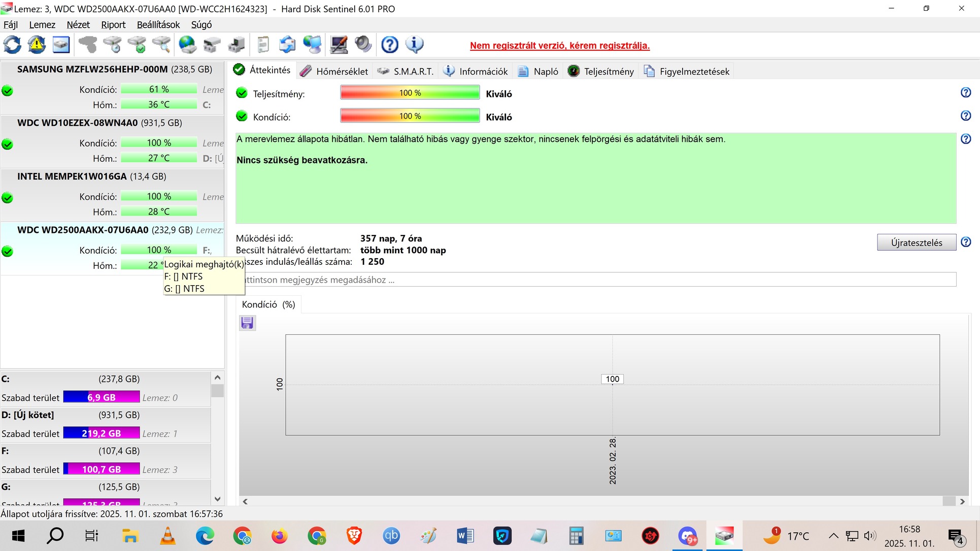
Task: Click the yellow warning refresh icon
Action: (x=37, y=45)
